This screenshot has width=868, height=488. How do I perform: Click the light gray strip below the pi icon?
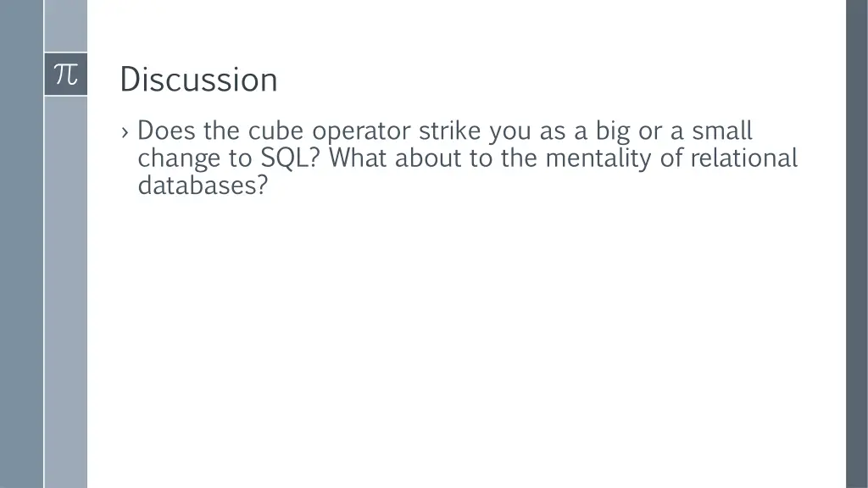point(66,291)
